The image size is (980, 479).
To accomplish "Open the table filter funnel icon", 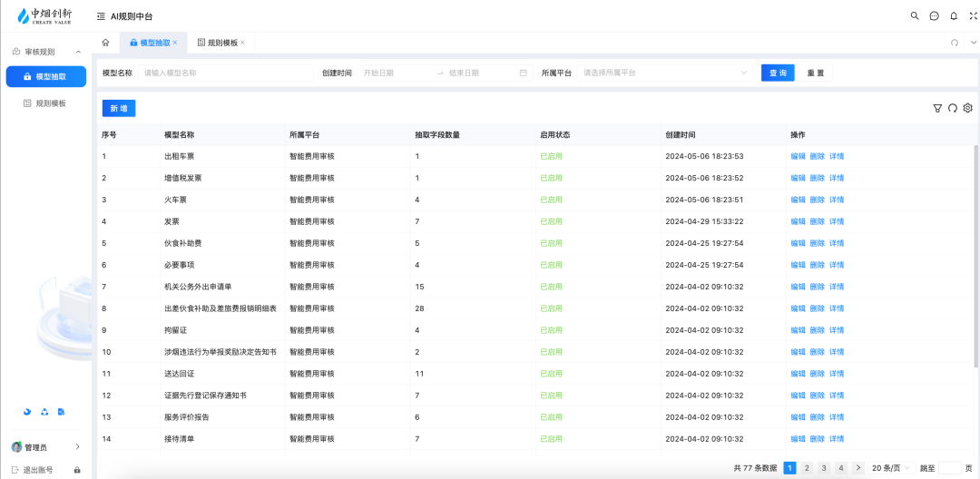I will point(936,108).
